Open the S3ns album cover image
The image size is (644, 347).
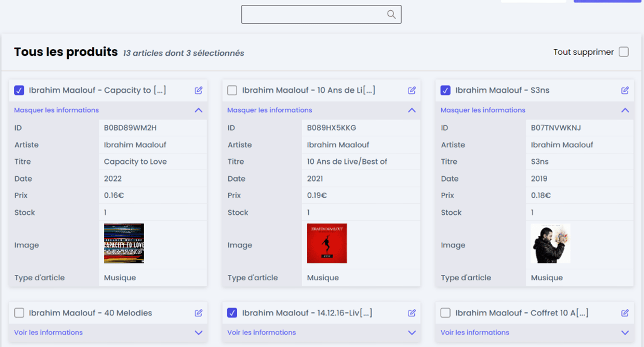click(x=550, y=243)
